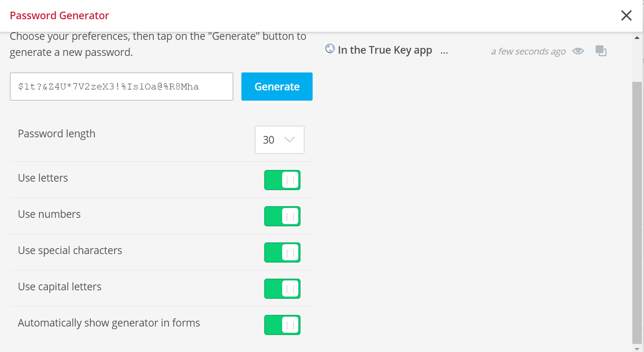Disable Use special characters
This screenshot has height=352, width=644.
pyautogui.click(x=282, y=252)
